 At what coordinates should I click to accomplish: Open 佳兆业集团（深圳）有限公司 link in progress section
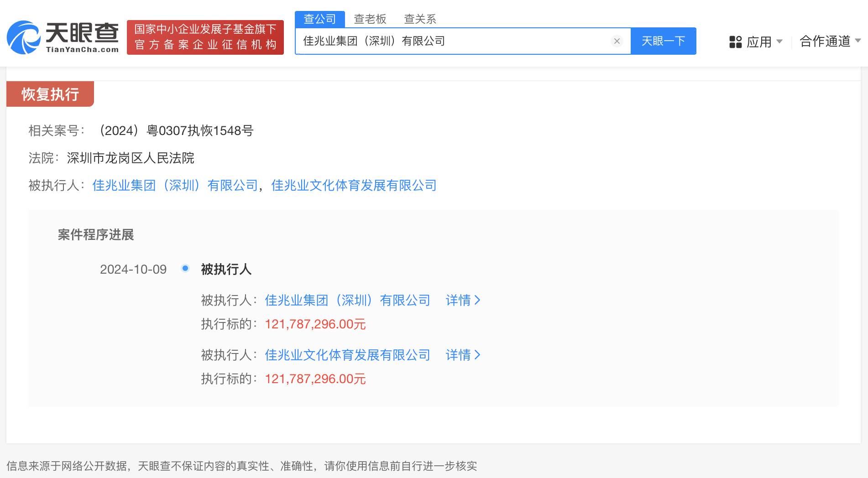click(348, 301)
